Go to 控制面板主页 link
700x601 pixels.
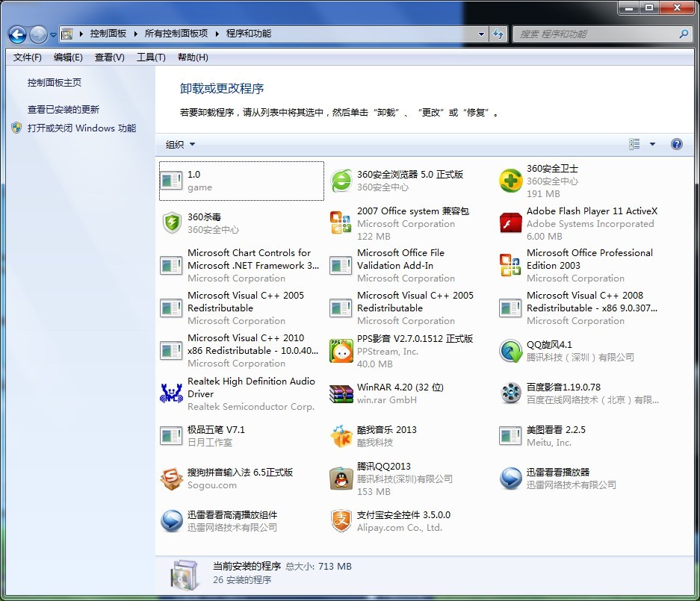coord(55,83)
